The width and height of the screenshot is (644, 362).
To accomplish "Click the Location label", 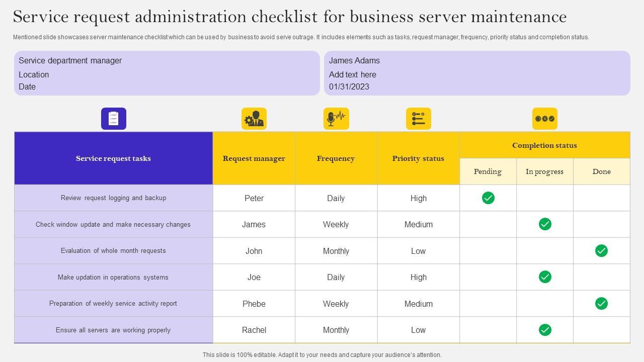I will click(34, 74).
